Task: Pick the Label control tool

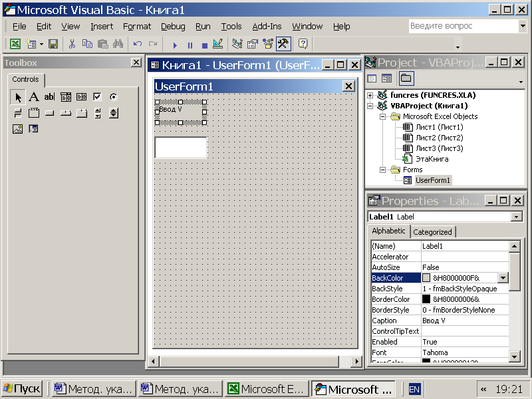Action: coord(34,97)
